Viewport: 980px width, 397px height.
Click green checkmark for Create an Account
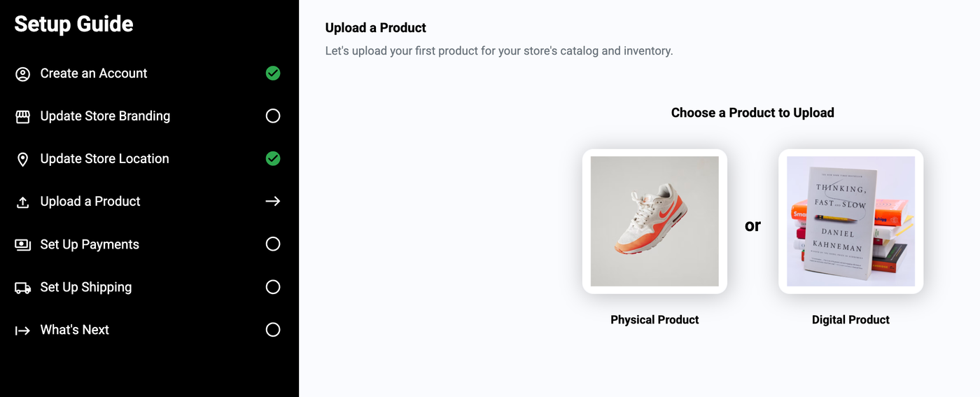point(273,74)
